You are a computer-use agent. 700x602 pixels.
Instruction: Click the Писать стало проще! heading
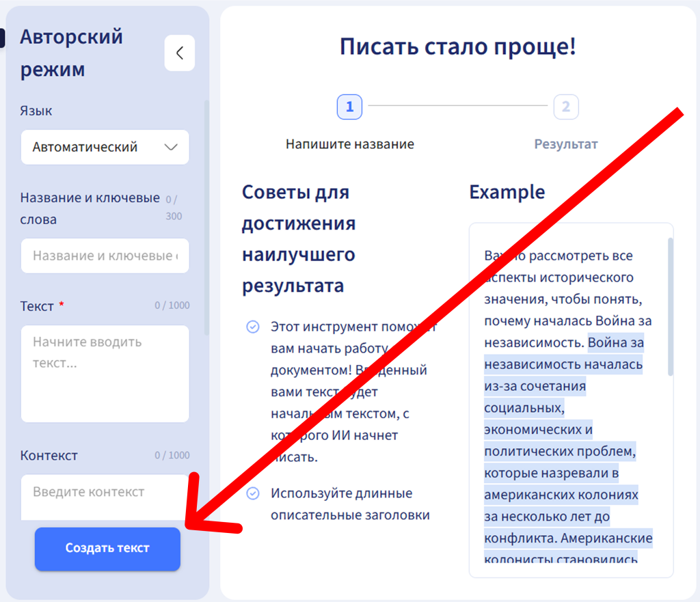[458, 46]
